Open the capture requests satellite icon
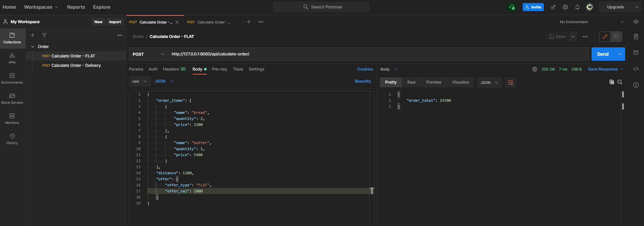This screenshot has height=226, width=644. point(553,7)
